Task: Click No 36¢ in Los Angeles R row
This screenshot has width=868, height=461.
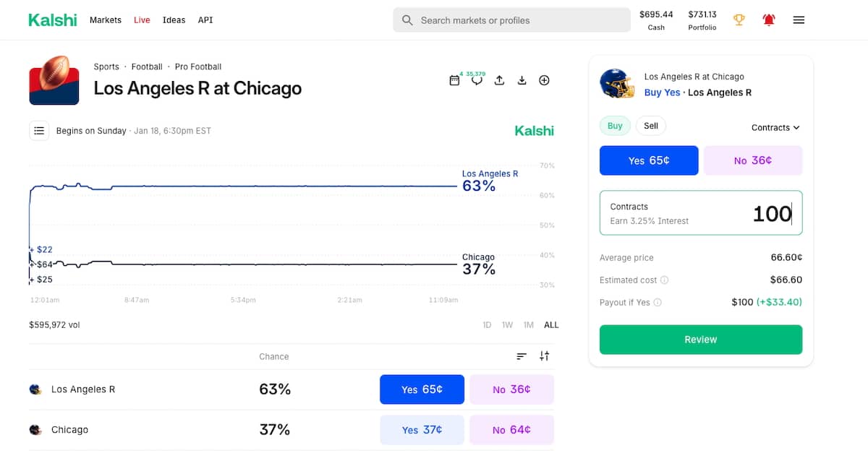Action: point(511,389)
